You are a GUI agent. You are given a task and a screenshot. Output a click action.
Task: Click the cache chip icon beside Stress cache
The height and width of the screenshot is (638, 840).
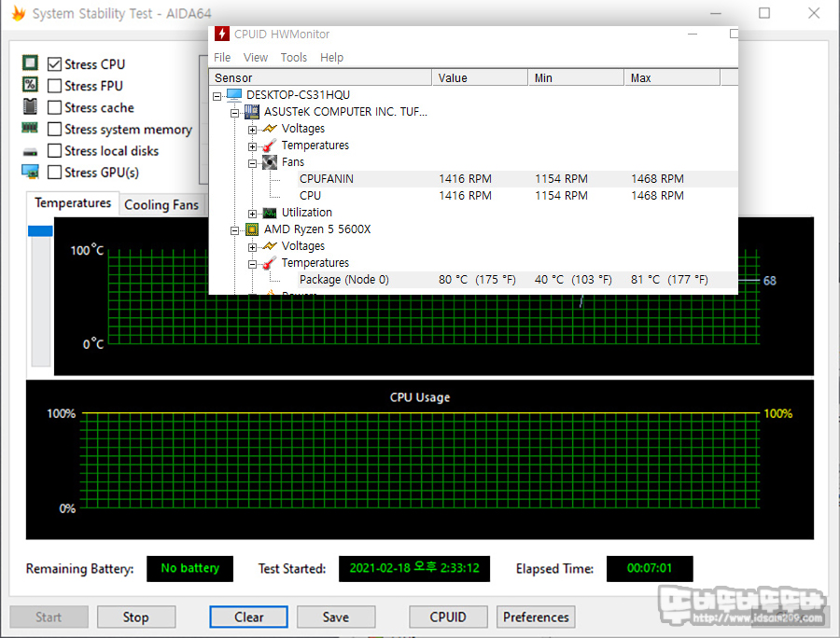pyautogui.click(x=30, y=106)
